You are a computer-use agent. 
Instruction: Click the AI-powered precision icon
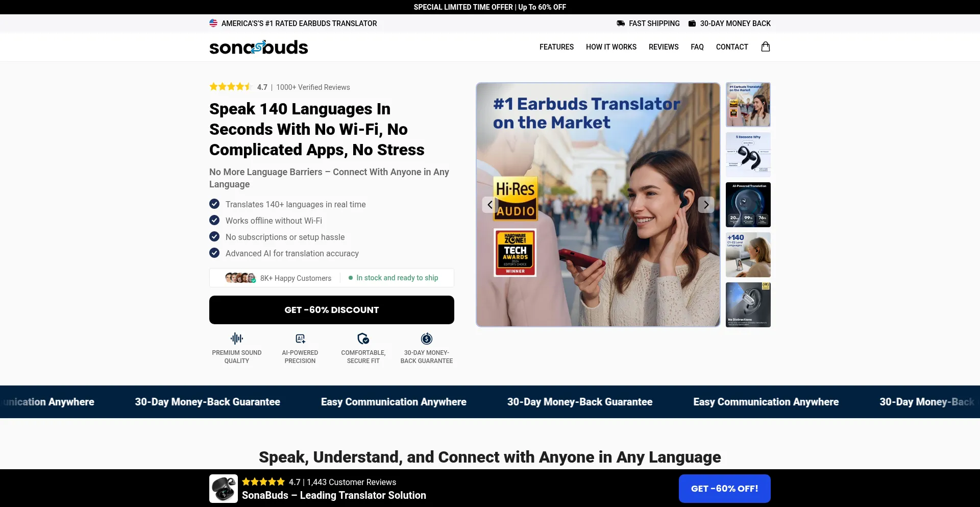[300, 339]
